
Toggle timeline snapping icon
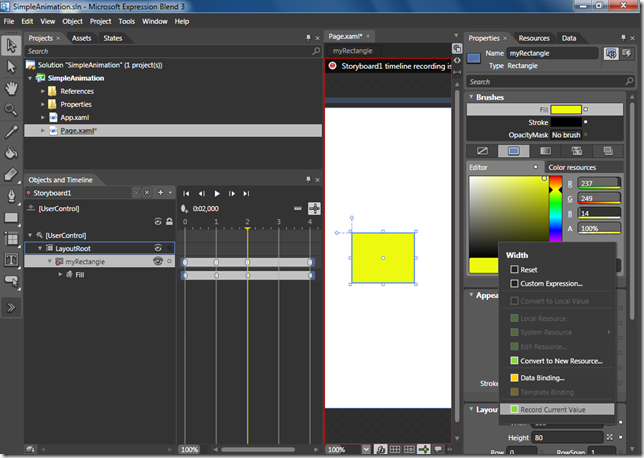click(314, 208)
